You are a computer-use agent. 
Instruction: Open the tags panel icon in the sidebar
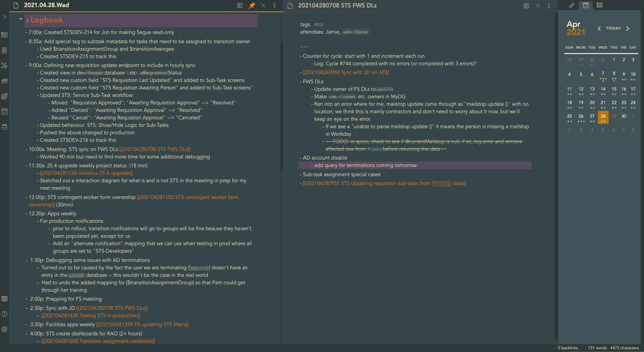(4, 81)
